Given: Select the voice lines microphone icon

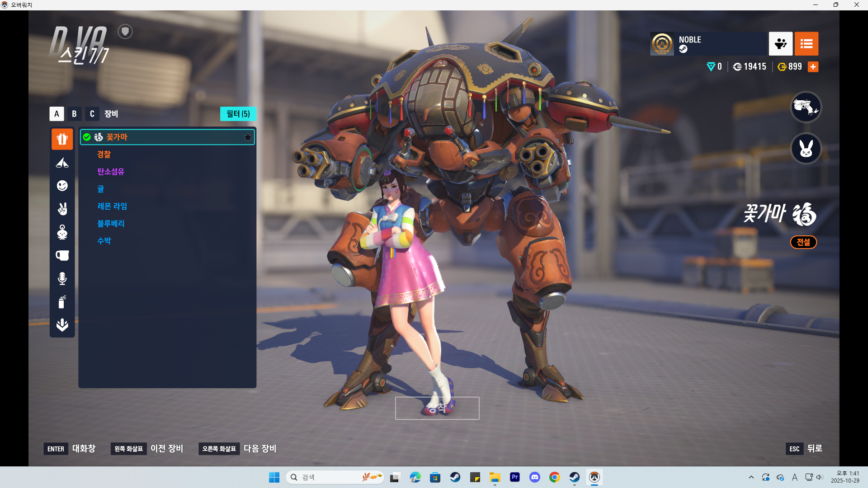Looking at the screenshot, I should click(x=62, y=278).
